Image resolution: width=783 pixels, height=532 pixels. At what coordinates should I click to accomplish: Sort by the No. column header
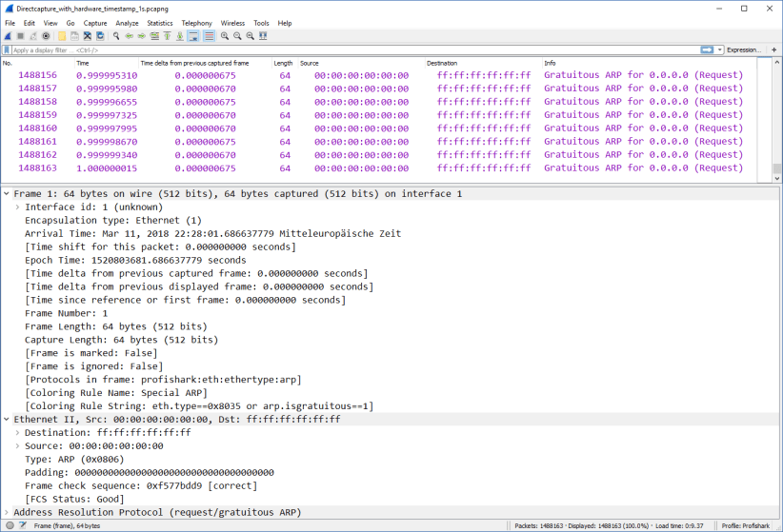pyautogui.click(x=37, y=63)
